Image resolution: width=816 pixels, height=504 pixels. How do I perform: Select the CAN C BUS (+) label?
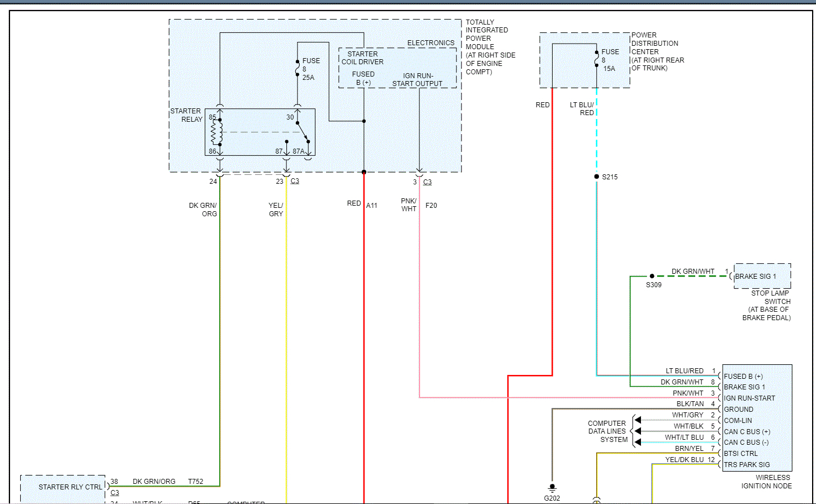tap(747, 432)
